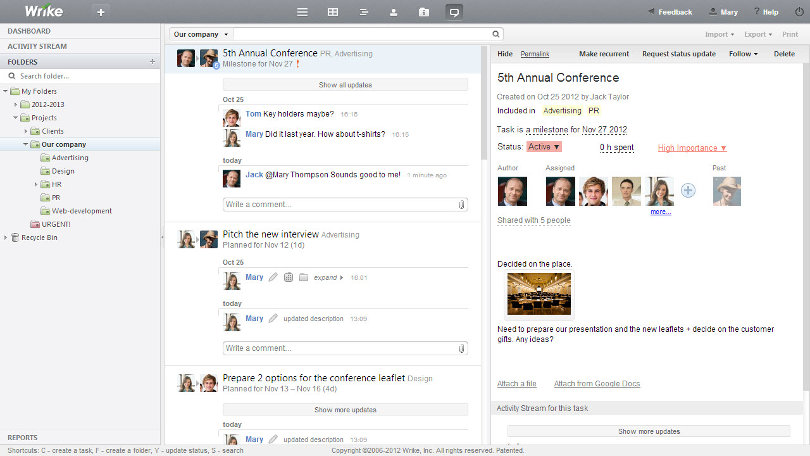Click the plus button in top bar

click(101, 12)
